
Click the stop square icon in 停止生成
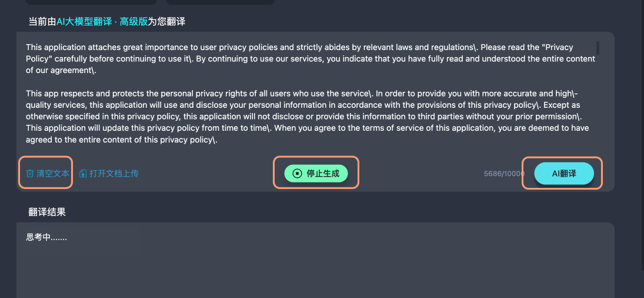pos(297,174)
